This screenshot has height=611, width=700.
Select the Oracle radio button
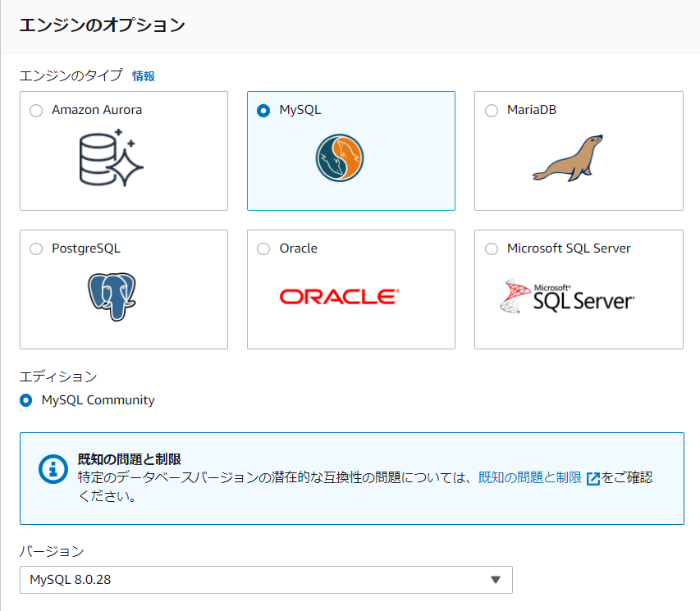click(x=263, y=249)
